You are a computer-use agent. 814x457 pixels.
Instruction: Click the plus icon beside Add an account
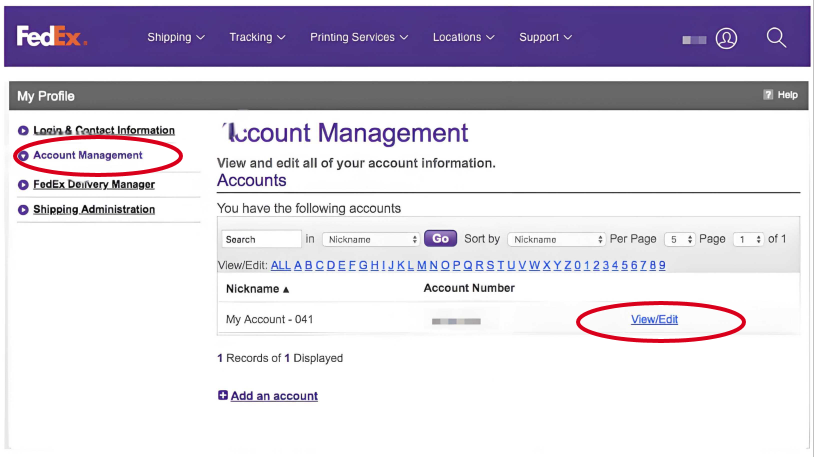[x=223, y=396]
